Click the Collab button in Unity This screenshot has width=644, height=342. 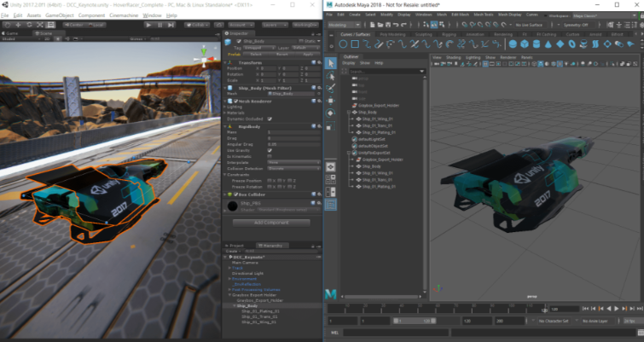click(198, 25)
